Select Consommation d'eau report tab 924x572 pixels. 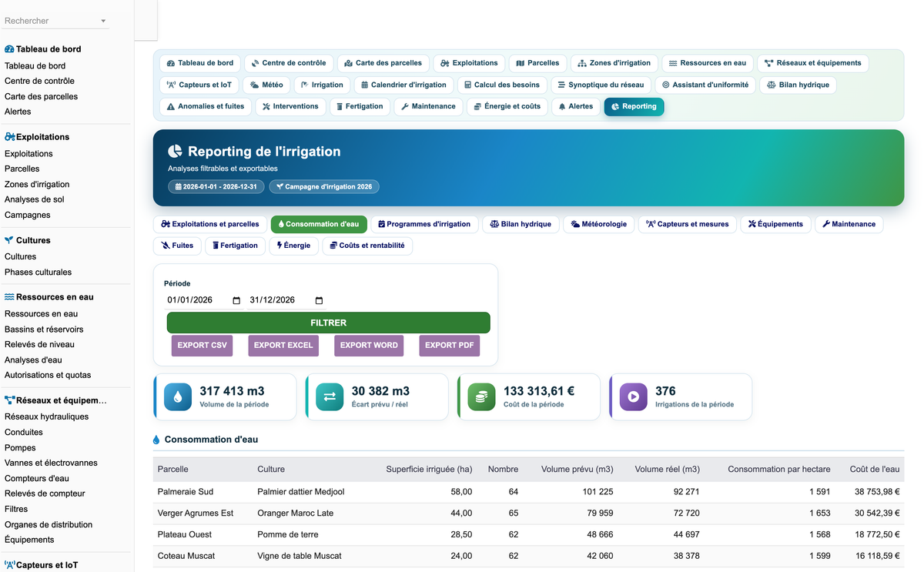(x=319, y=224)
